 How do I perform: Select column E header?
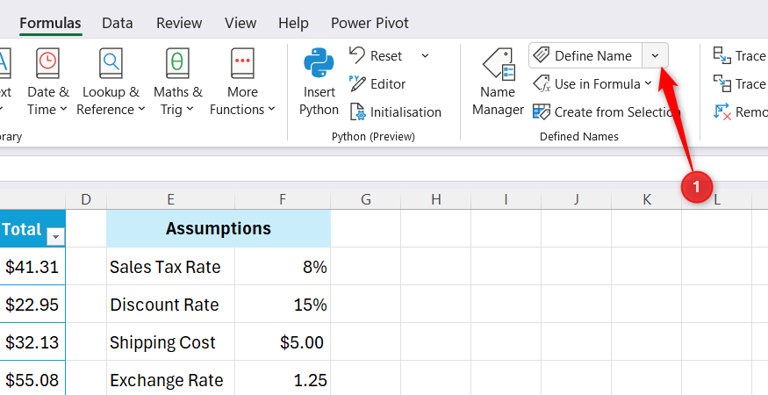pyautogui.click(x=170, y=199)
